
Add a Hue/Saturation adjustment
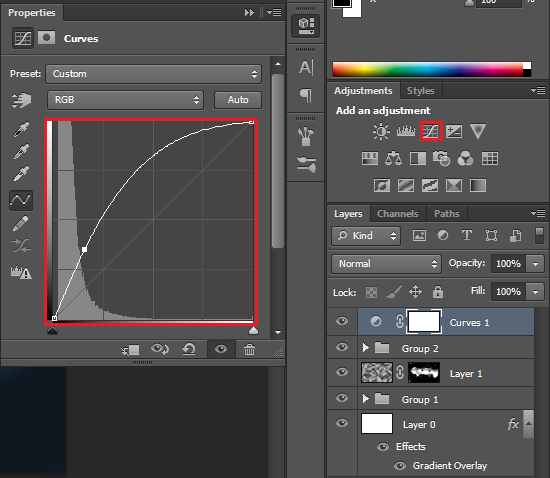[370, 159]
